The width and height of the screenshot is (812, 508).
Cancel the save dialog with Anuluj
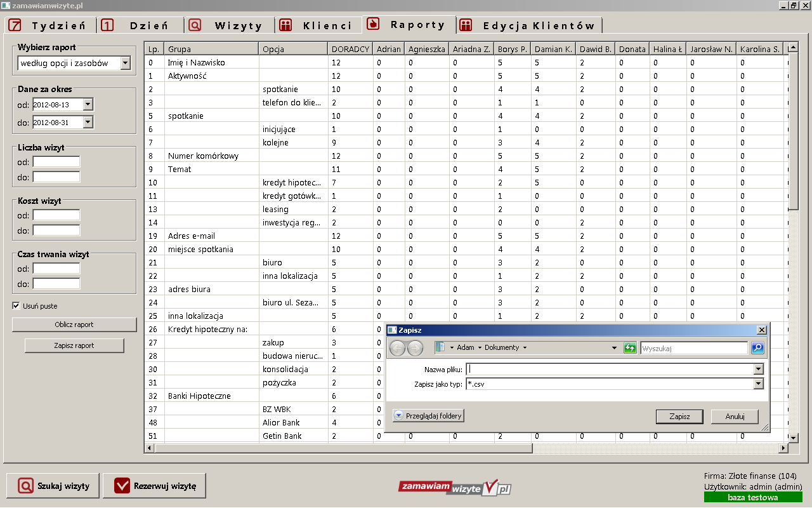[x=734, y=417]
